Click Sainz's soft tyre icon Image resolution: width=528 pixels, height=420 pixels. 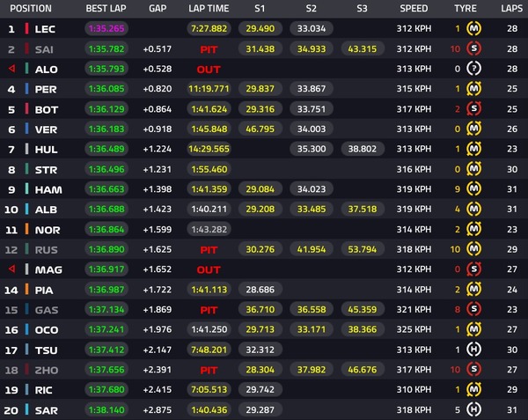point(473,48)
